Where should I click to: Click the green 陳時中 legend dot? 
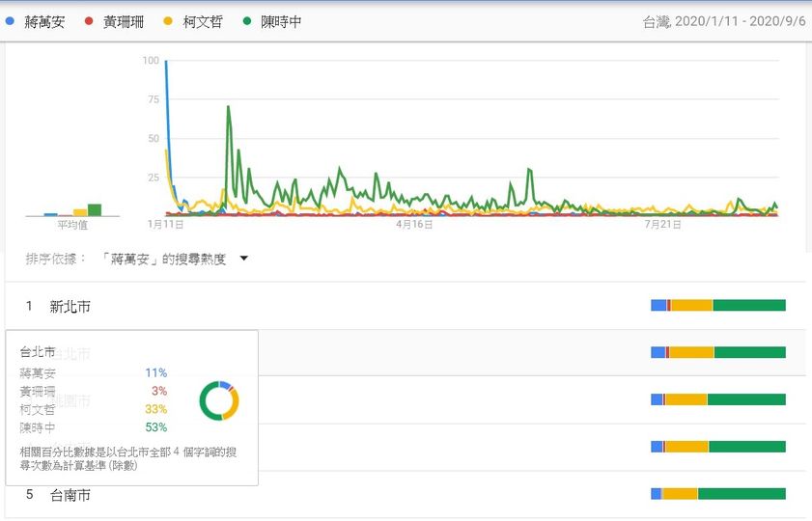[x=247, y=21]
